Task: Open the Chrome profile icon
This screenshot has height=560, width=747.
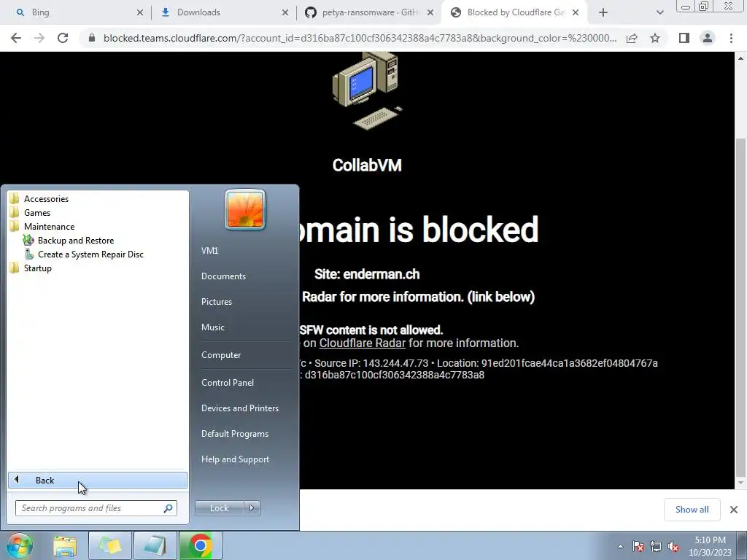Action: tap(708, 38)
